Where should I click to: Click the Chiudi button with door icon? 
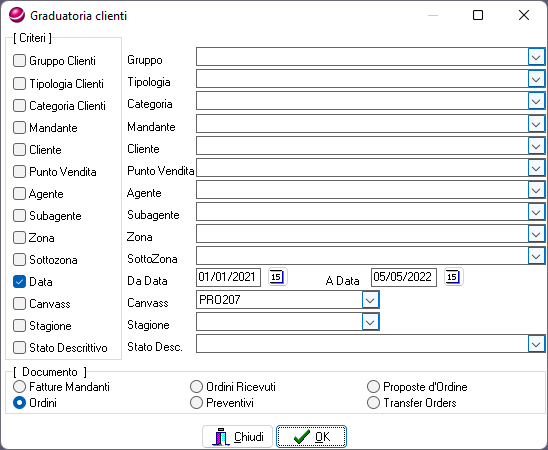pos(238,437)
